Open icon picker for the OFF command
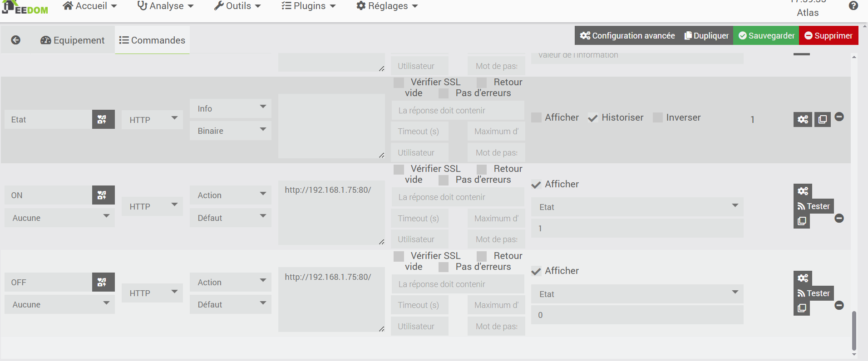Viewport: 868px width, 361px height. click(x=103, y=282)
